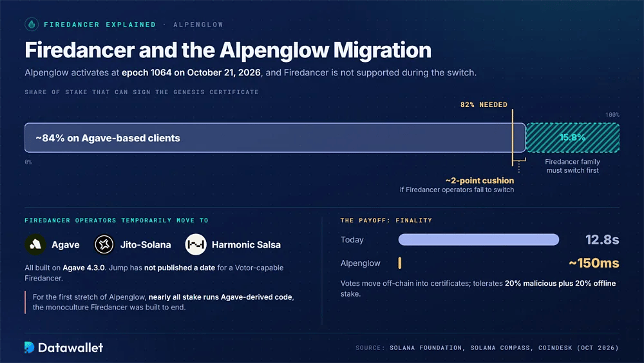Click the teal flame Firedancer logo icon
The height and width of the screenshot is (363, 644).
(x=32, y=25)
